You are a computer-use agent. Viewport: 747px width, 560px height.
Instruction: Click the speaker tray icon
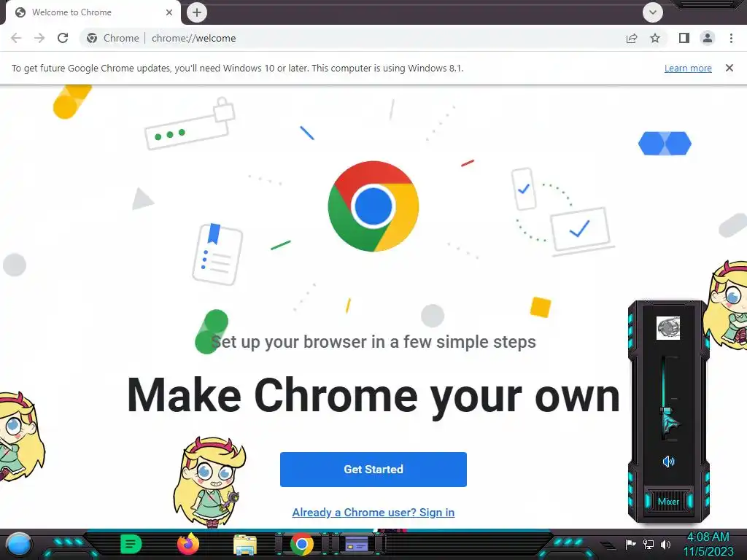click(x=665, y=544)
